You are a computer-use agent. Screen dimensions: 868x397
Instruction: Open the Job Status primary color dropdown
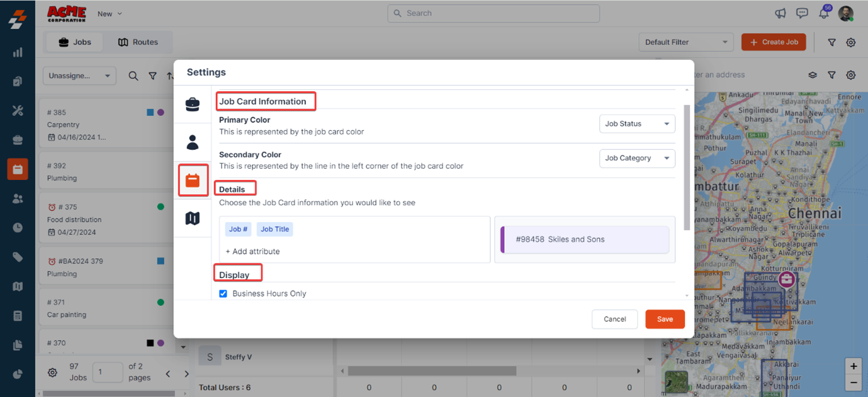tap(637, 124)
